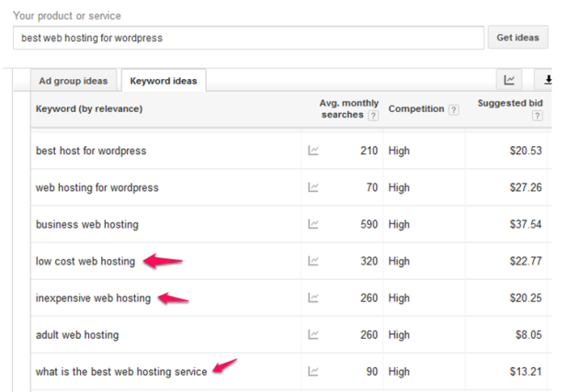The height and width of the screenshot is (392, 579).
Task: Click the $20.53 suggested bid
Action: [x=526, y=151]
